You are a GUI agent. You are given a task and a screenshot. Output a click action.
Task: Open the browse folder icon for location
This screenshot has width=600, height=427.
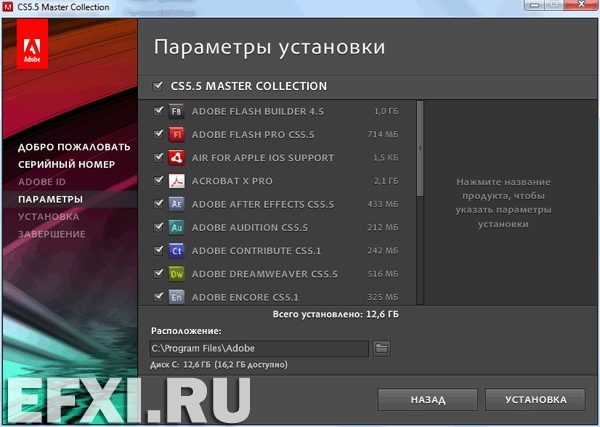[382, 348]
